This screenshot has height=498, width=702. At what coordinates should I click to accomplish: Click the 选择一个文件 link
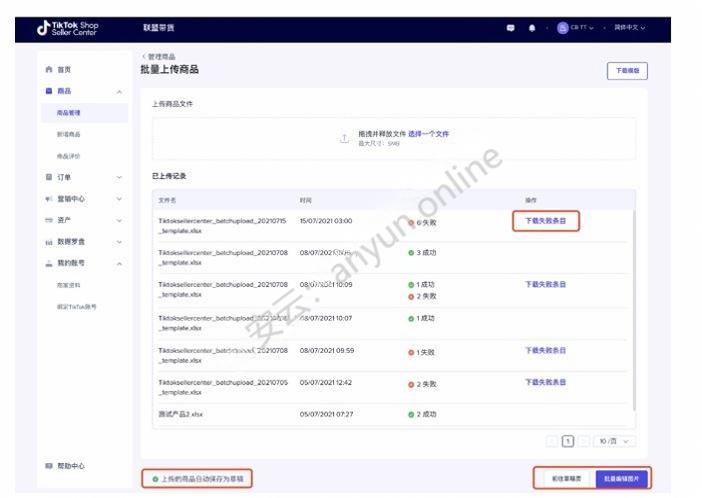(x=428, y=133)
